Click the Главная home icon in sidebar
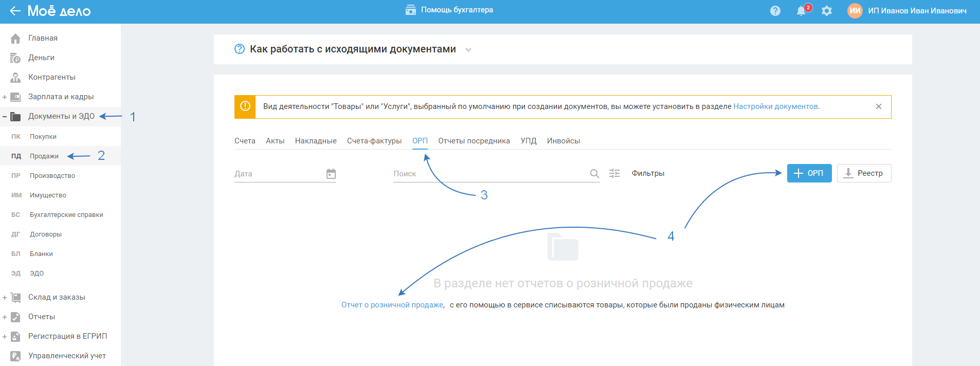 [15, 38]
